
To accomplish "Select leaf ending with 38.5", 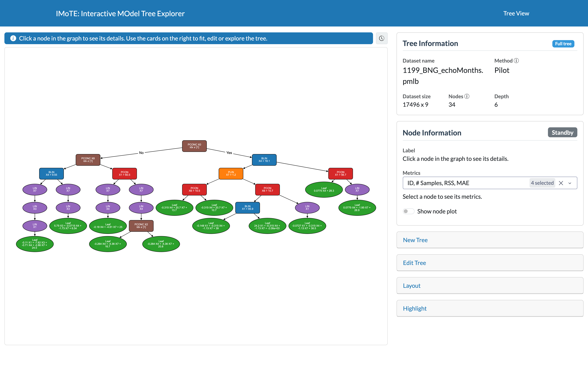I will click(x=307, y=226).
